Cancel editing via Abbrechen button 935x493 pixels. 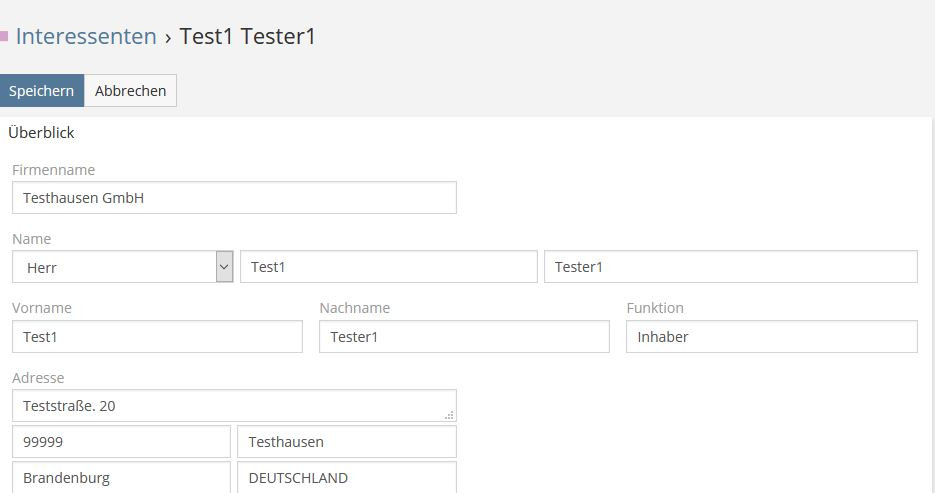(x=130, y=91)
